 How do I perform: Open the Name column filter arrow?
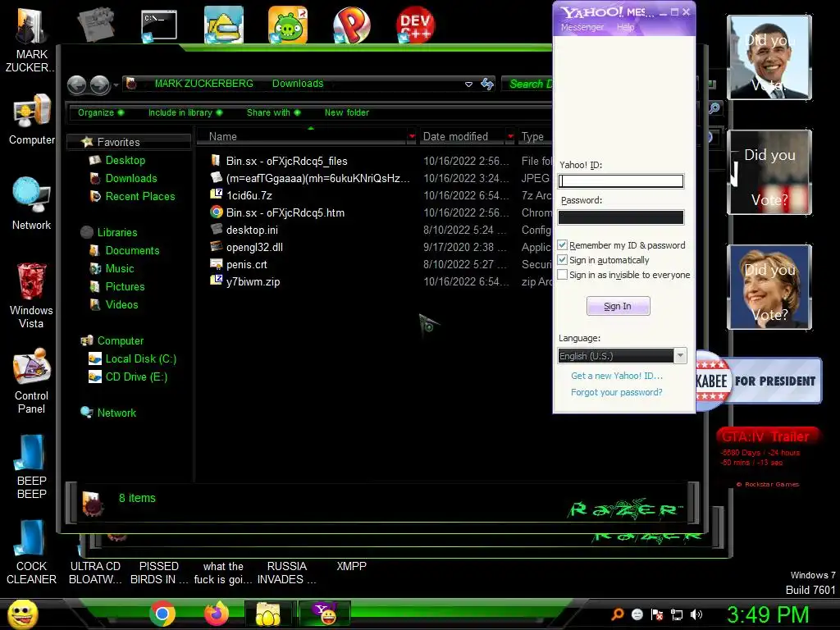point(412,137)
